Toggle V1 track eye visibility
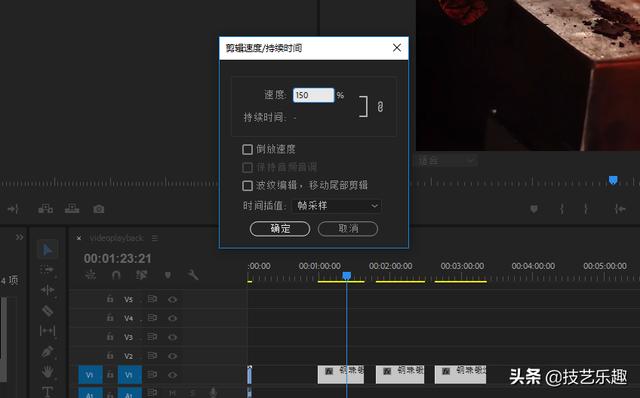The width and height of the screenshot is (640, 398). (172, 375)
